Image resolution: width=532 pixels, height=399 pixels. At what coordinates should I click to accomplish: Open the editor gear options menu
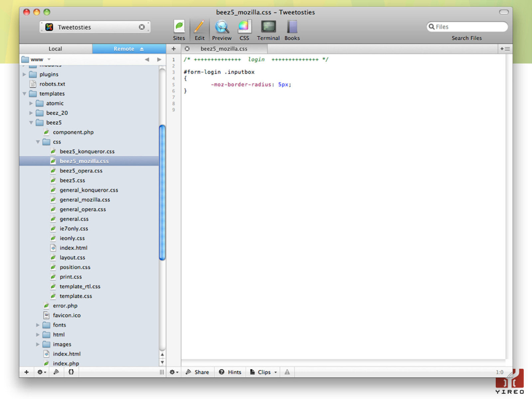tap(174, 372)
